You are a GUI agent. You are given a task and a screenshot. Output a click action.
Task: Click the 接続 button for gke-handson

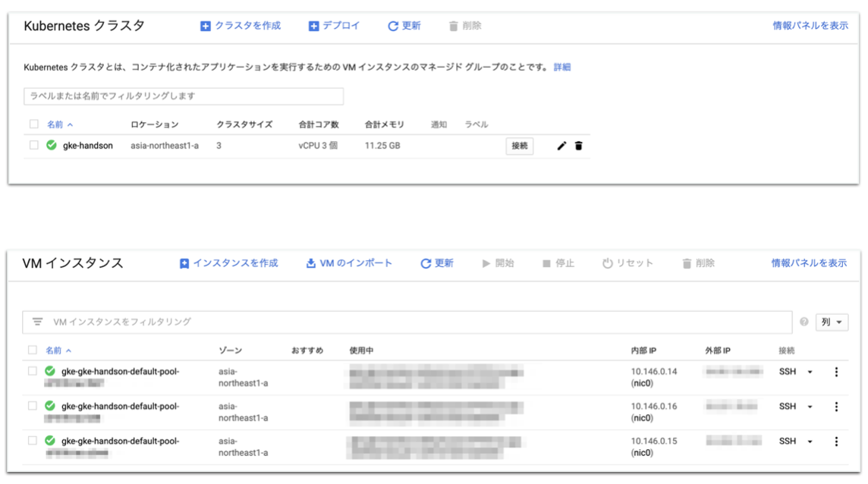point(519,146)
